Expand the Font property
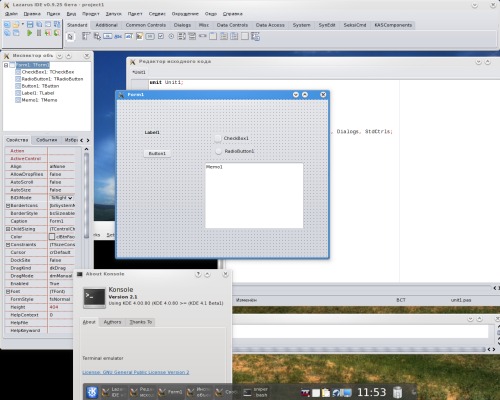Viewport: 500px width, 400px height. pyautogui.click(x=8, y=292)
